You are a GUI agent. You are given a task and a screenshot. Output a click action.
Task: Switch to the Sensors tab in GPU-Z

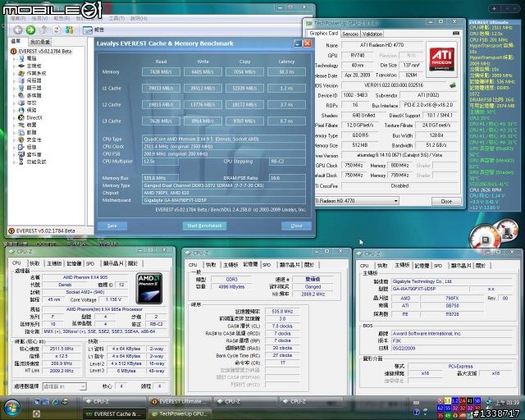(350, 34)
